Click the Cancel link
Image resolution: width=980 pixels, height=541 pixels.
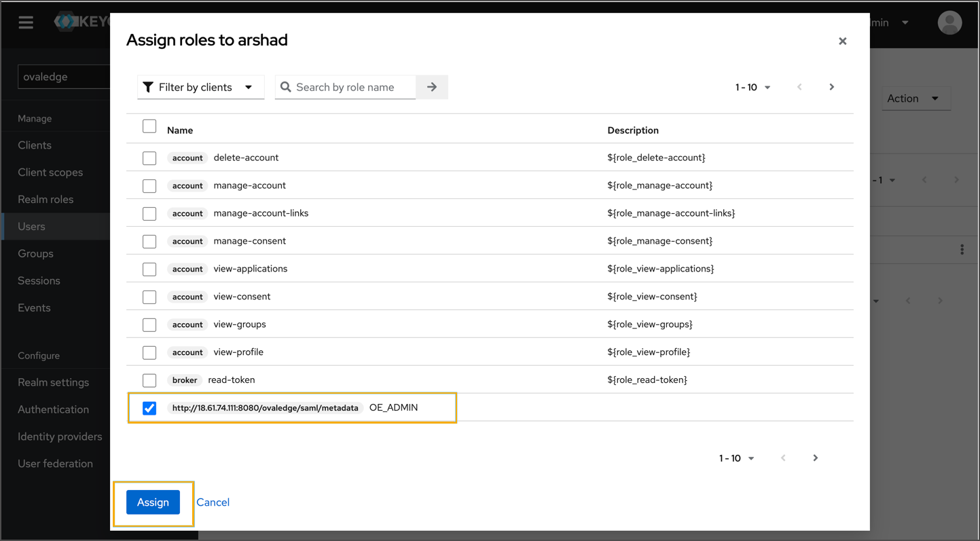click(213, 502)
